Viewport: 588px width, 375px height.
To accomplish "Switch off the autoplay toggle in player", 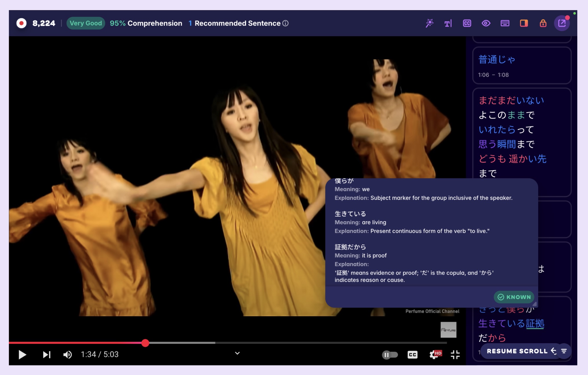I will (390, 354).
